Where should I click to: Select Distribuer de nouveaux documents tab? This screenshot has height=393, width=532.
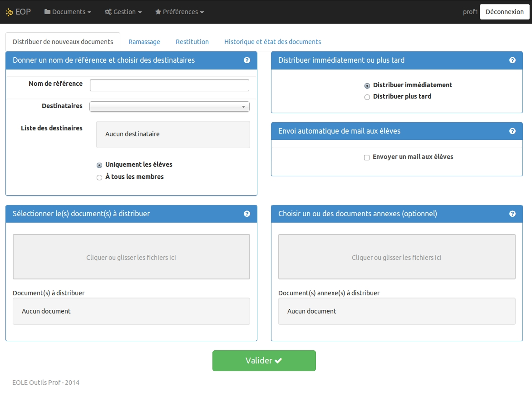[x=63, y=42]
